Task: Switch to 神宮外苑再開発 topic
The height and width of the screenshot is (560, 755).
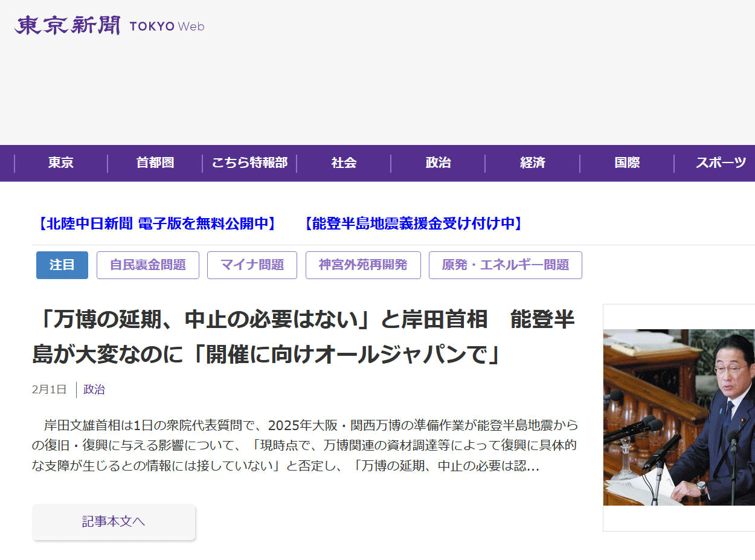Action: coord(363,265)
